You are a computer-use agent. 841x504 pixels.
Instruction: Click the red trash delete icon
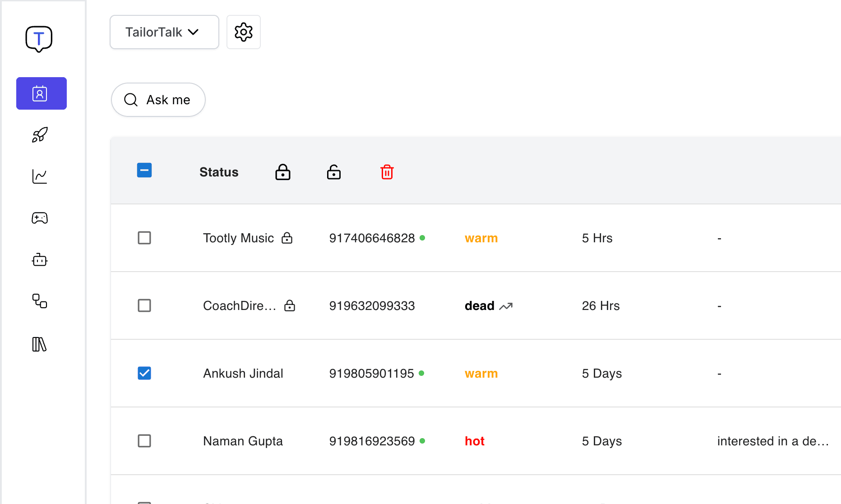tap(387, 172)
